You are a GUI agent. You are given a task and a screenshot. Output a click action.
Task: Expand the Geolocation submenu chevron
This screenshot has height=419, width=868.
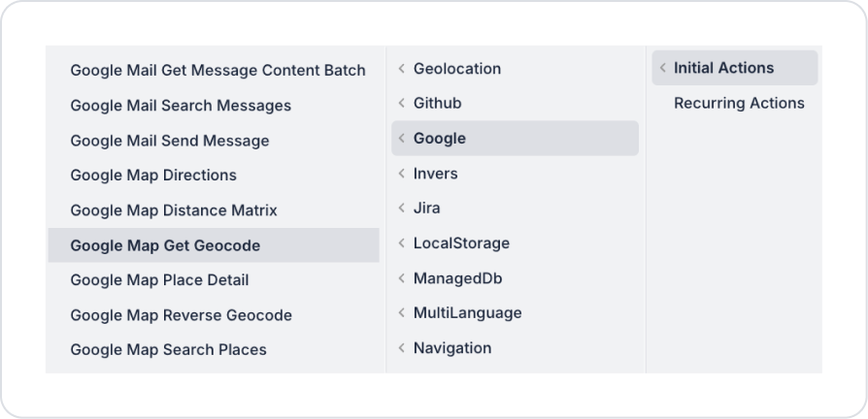pyautogui.click(x=401, y=69)
